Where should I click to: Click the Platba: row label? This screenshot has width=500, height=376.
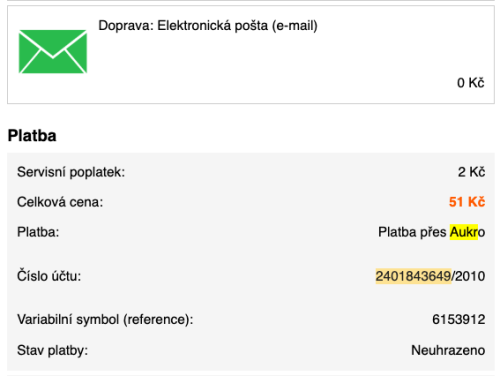click(x=38, y=232)
